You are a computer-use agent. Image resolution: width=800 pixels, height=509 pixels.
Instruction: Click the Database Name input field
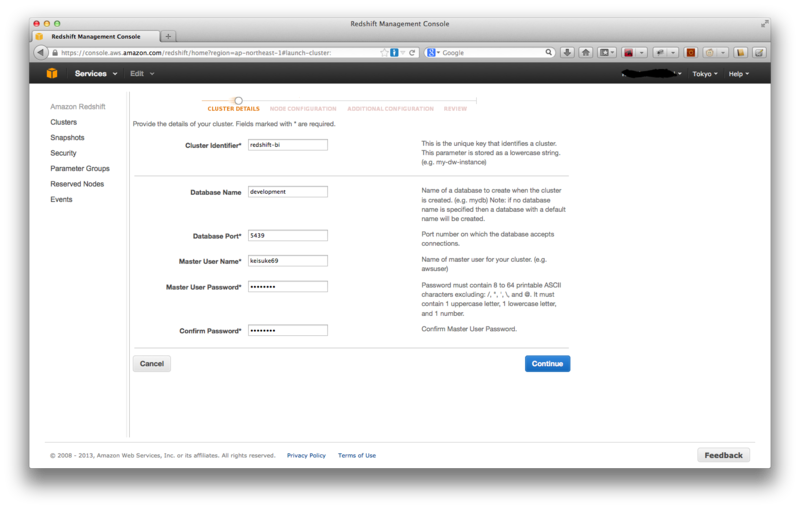288,192
